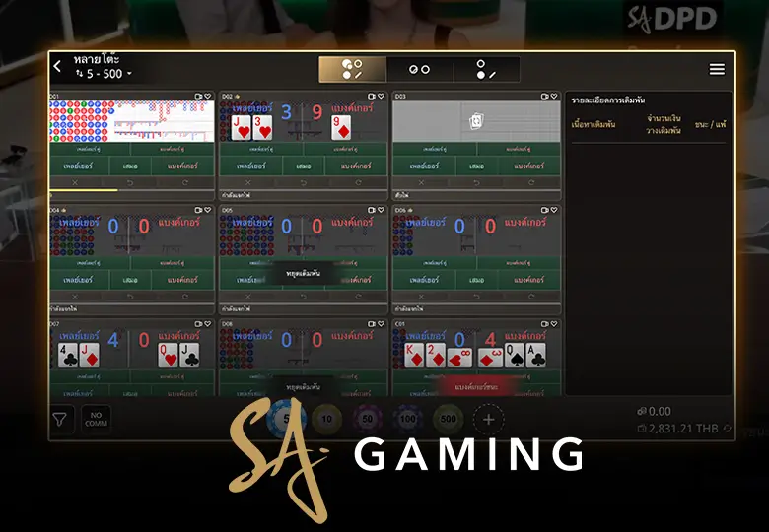Favorite table D07 with the heart
The image size is (769, 532).
(x=208, y=324)
